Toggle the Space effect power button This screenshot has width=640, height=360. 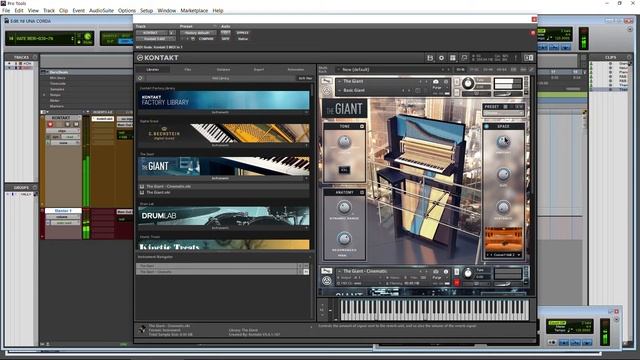coord(487,127)
